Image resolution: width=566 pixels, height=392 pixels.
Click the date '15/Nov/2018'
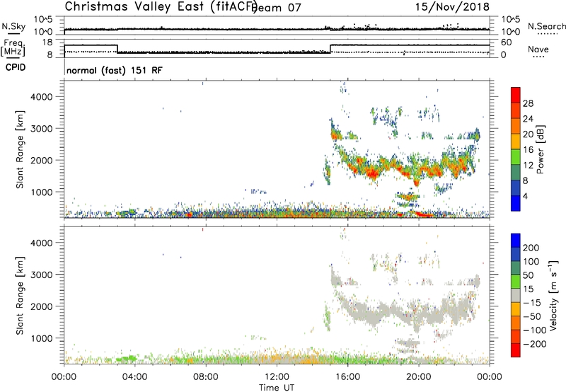(452, 6)
